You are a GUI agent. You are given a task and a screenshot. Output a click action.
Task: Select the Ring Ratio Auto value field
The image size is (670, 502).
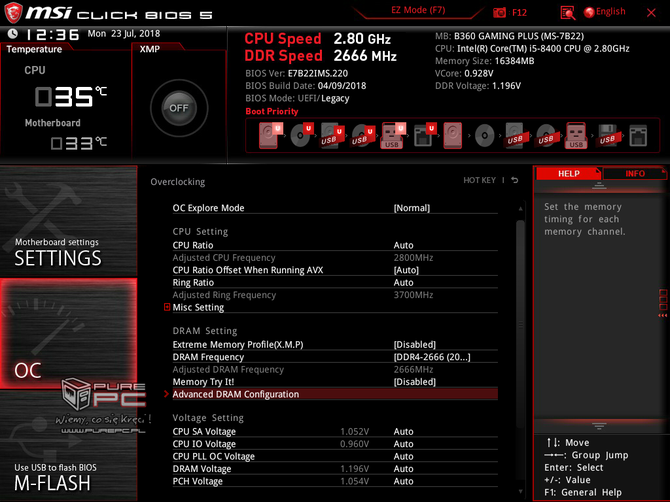click(x=403, y=282)
